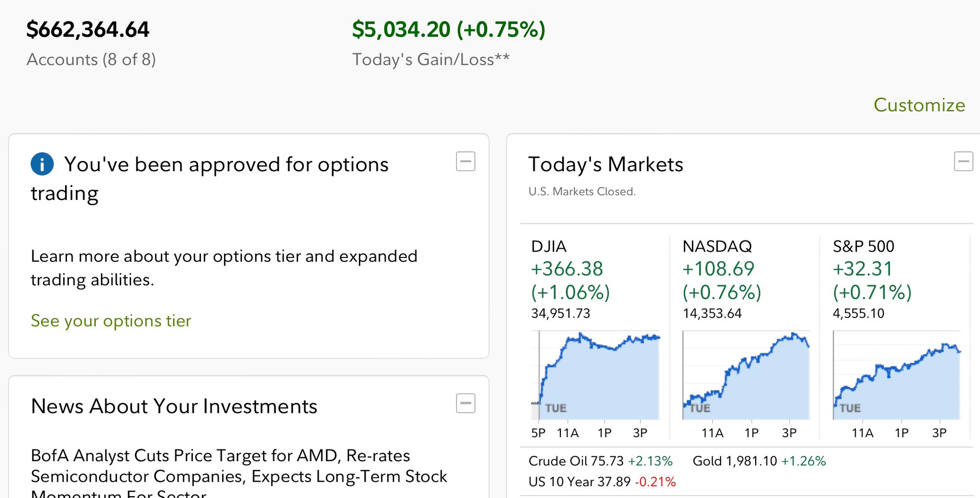This screenshot has height=498, width=980.
Task: Collapse the Today's Markets panel
Action: (963, 161)
